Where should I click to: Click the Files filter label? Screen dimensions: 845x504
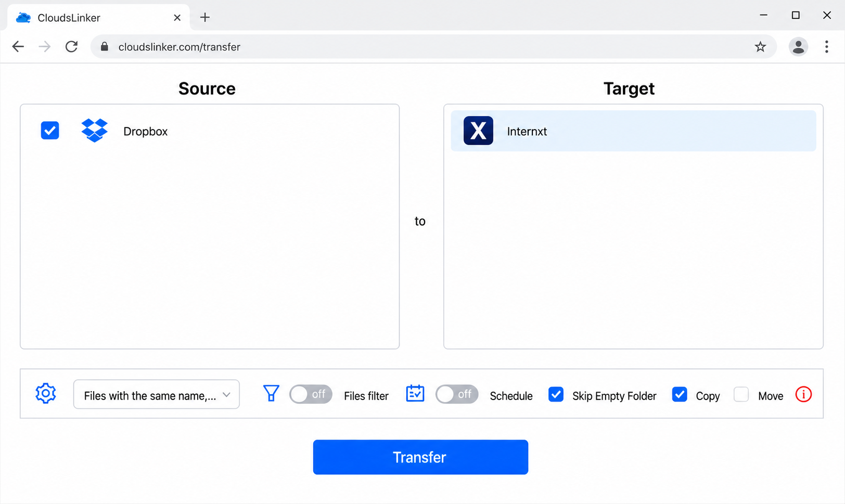(366, 396)
